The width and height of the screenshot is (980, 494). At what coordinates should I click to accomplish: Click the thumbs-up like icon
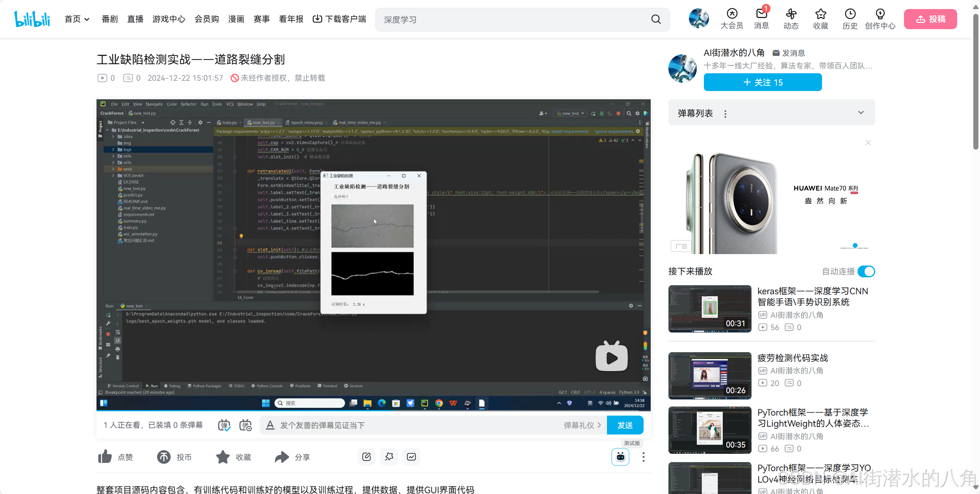(105, 457)
